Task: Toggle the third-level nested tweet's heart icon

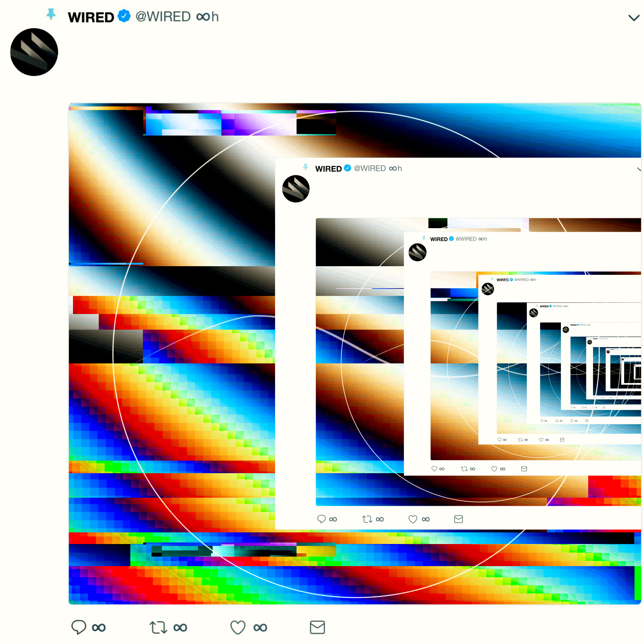Action: (x=494, y=469)
